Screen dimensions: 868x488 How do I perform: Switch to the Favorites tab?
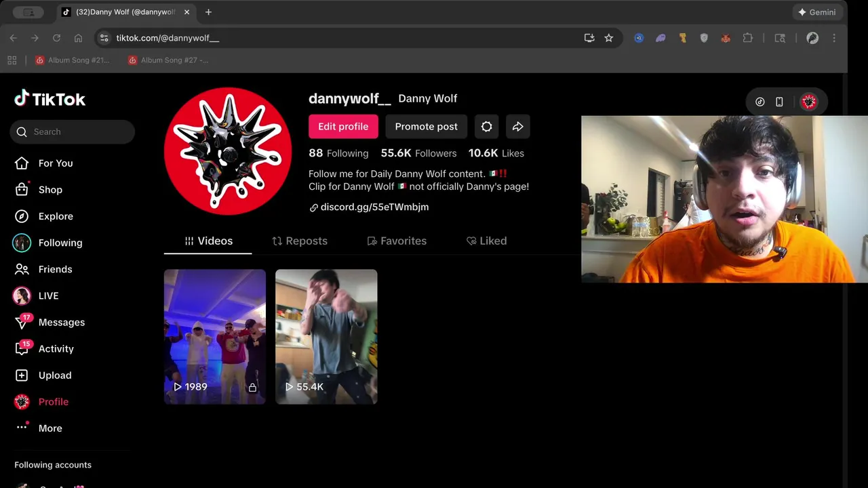[397, 241]
